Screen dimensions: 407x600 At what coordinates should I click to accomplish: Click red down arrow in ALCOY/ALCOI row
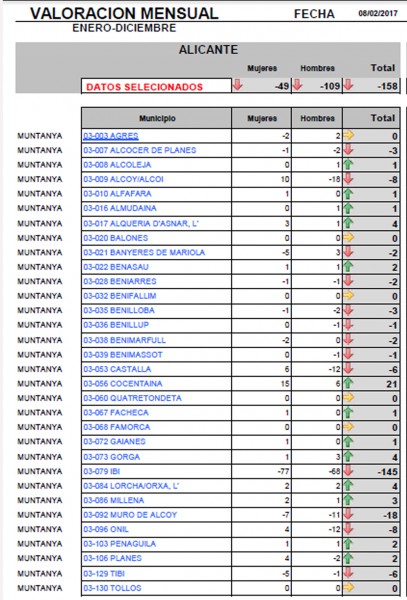[348, 178]
